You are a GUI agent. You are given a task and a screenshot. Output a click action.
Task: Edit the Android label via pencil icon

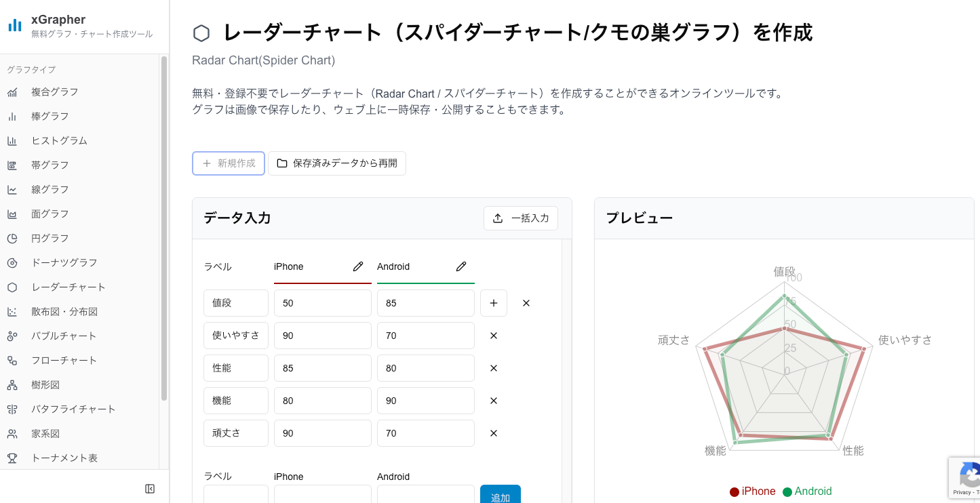coord(460,266)
